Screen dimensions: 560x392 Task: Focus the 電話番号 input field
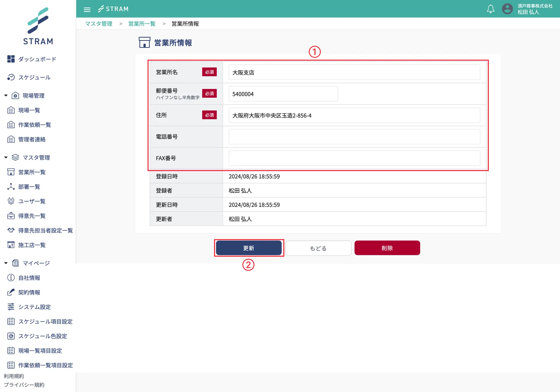[x=354, y=137]
